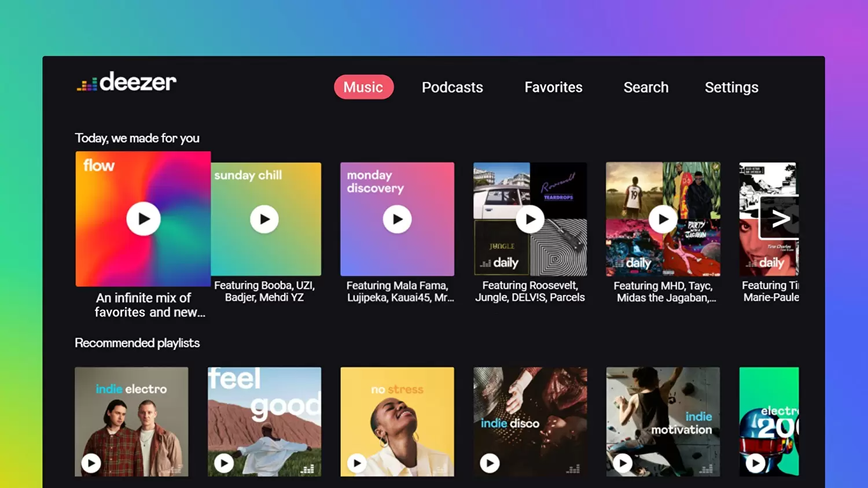Click the Deezer logo

coord(127,82)
